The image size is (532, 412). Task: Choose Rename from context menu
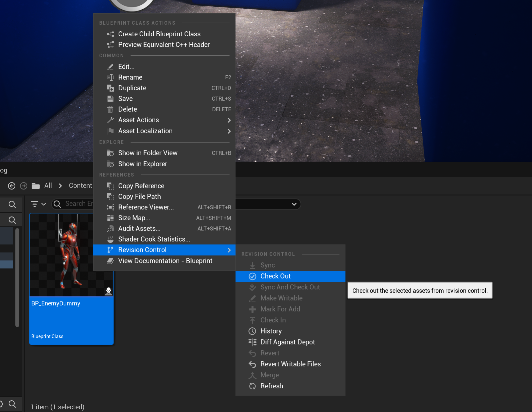(165, 77)
